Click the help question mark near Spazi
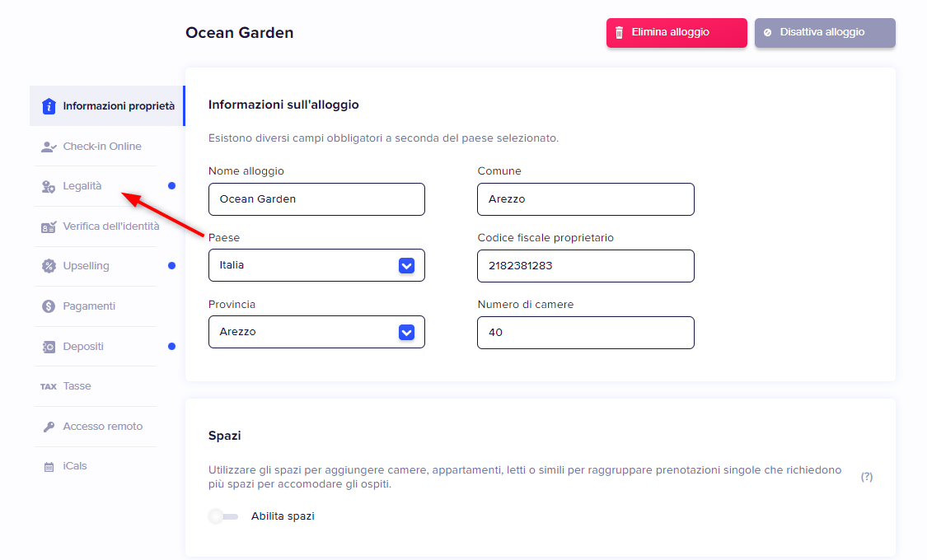The width and height of the screenshot is (927, 560). tap(867, 477)
